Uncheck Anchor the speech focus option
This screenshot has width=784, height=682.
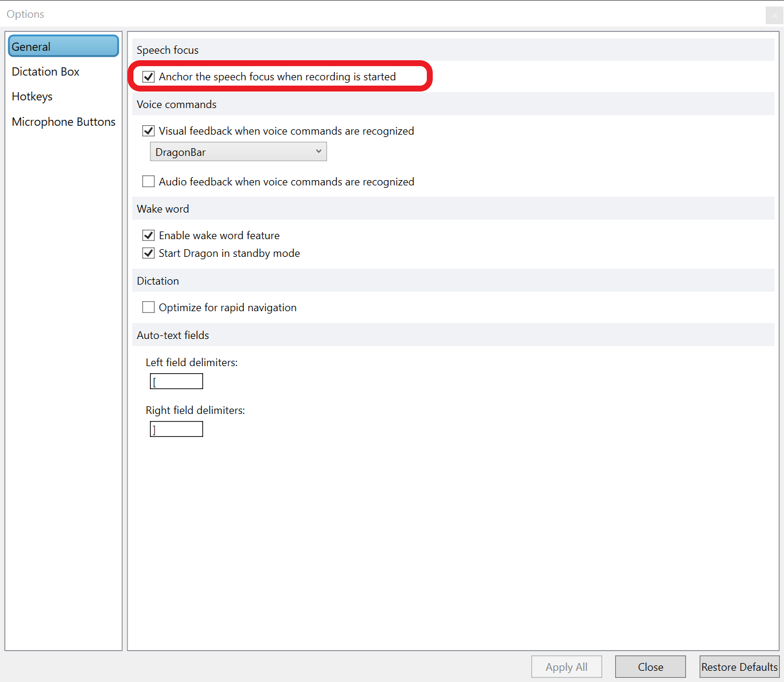tap(149, 77)
